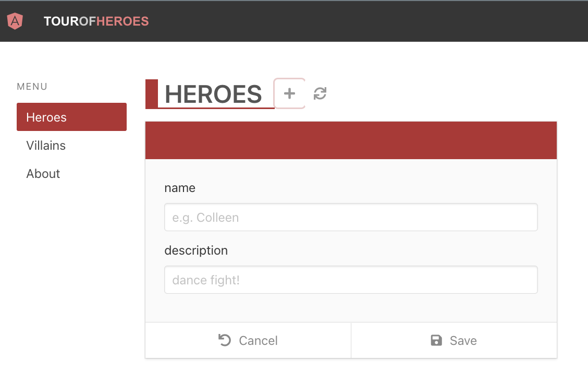Click the Save button text
The image size is (588, 383).
coord(463,341)
